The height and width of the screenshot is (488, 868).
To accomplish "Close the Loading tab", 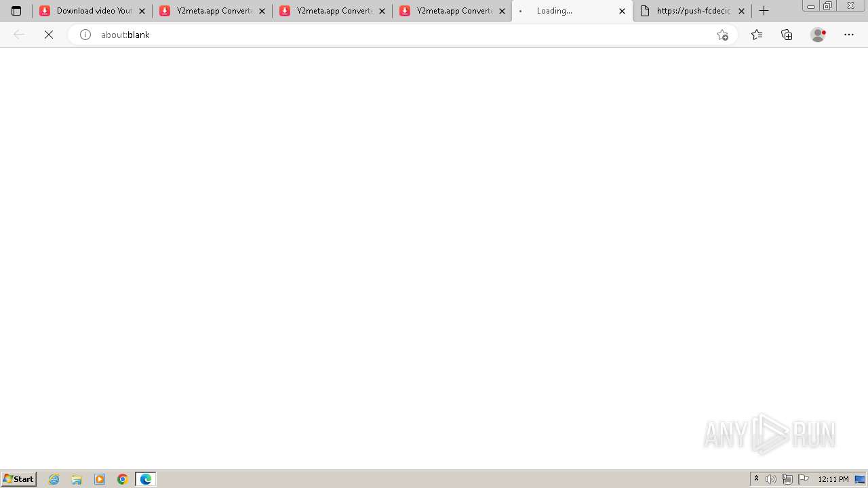I will [x=622, y=11].
